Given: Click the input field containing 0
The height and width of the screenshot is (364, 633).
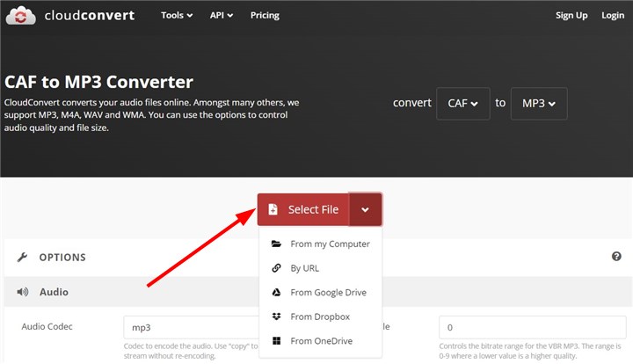Looking at the screenshot, I should coord(533,327).
